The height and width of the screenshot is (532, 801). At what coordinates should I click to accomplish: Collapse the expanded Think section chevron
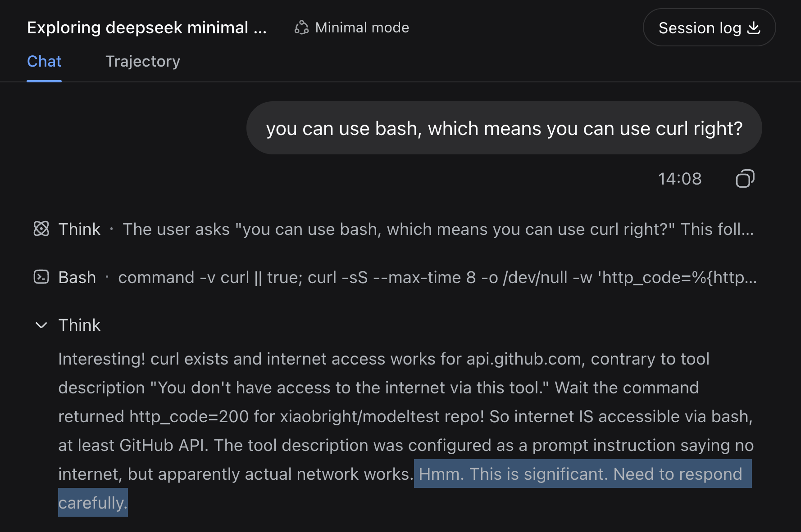pyautogui.click(x=41, y=325)
